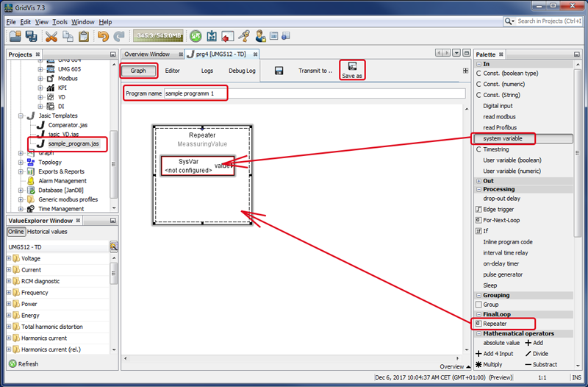The height and width of the screenshot is (387, 588).
Task: Switch to the Overview Window tab
Action: coord(146,54)
